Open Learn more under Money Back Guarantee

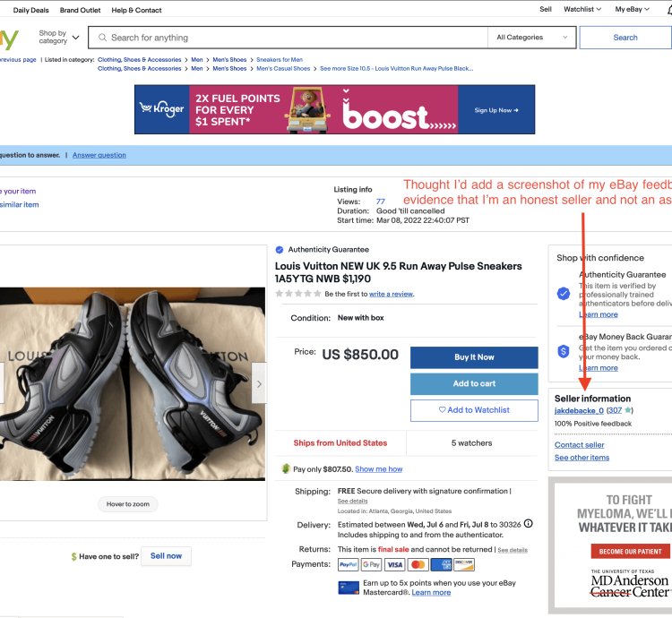pos(599,368)
